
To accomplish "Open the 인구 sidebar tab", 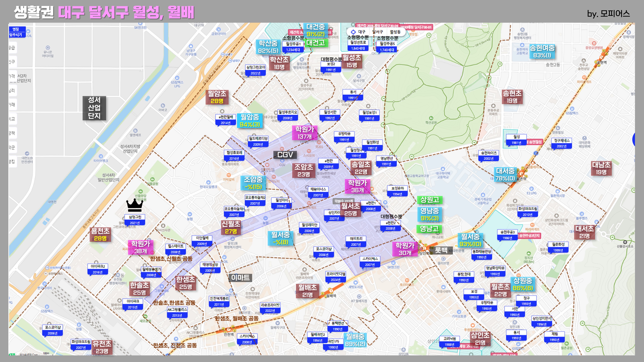I will click(12, 62).
